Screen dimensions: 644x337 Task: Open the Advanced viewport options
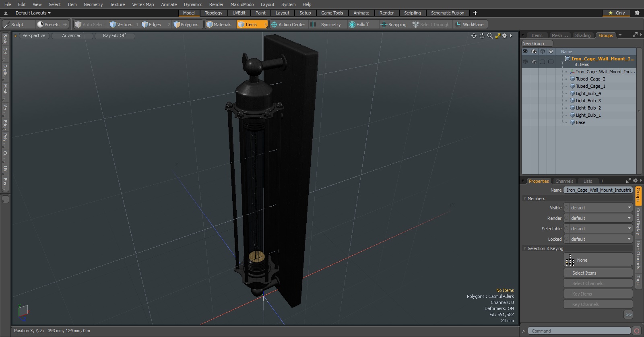(x=72, y=36)
